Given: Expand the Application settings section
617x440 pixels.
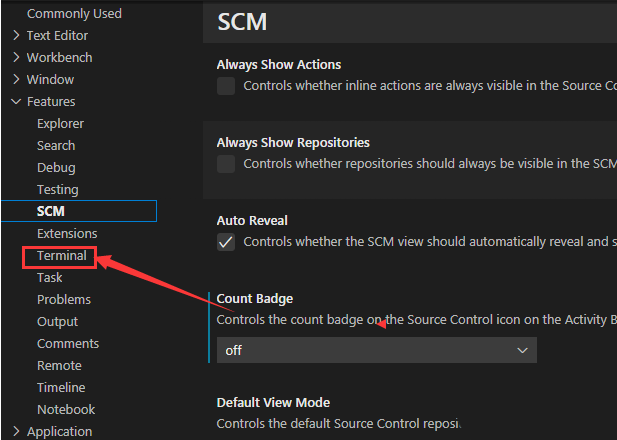Looking at the screenshot, I should click(16, 432).
